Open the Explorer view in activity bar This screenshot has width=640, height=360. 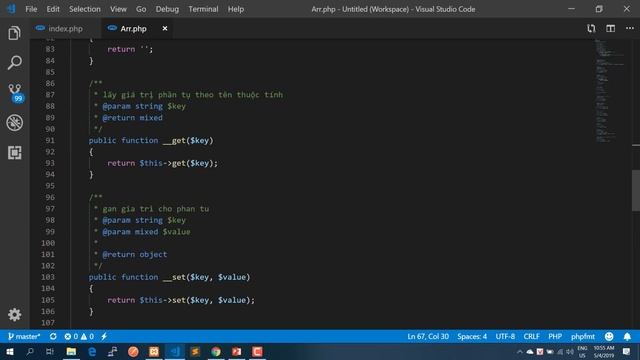click(x=14, y=33)
